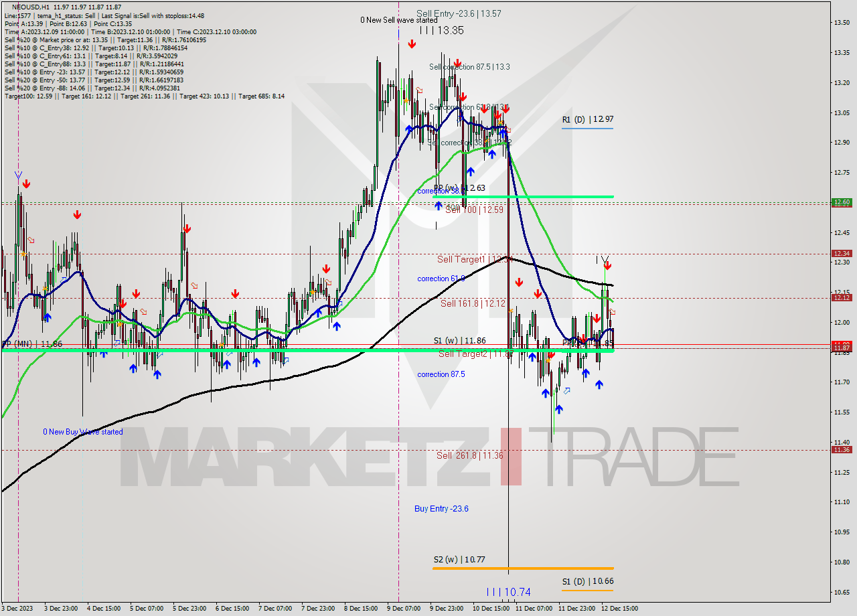This screenshot has width=857, height=616.
Task: Click the NEOUSD,H1 chart title
Action: point(30,7)
